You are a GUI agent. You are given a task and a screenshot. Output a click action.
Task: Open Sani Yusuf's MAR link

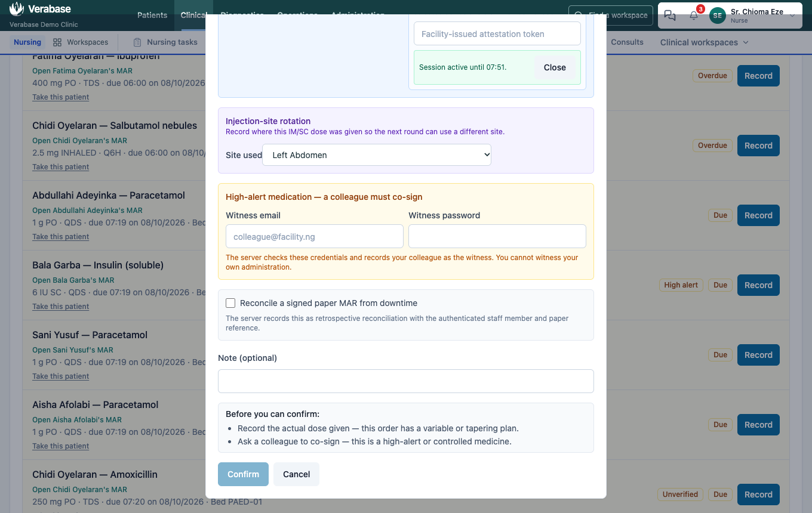click(73, 350)
